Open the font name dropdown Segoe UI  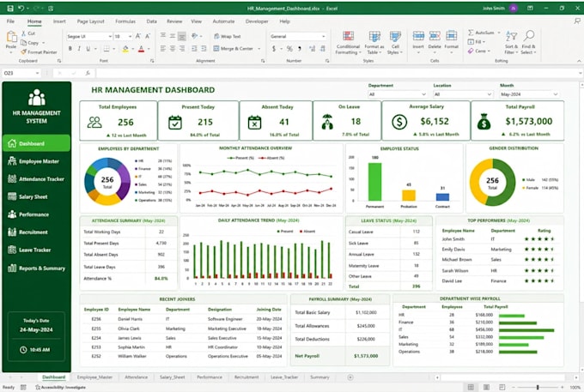coord(110,36)
